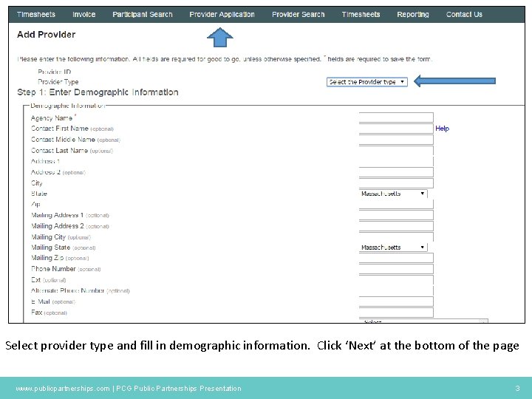532x399 pixels.
Task: Open the Reporting menu
Action: (x=413, y=15)
